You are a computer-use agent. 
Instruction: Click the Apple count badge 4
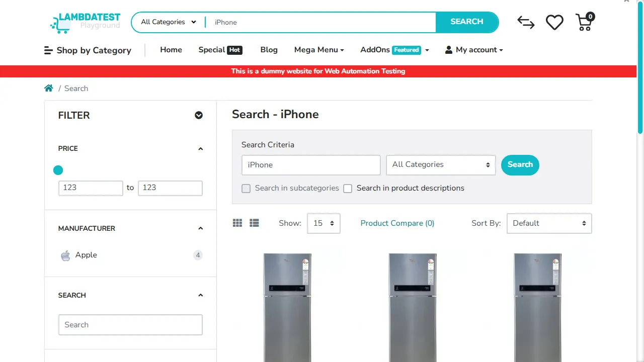(198, 255)
